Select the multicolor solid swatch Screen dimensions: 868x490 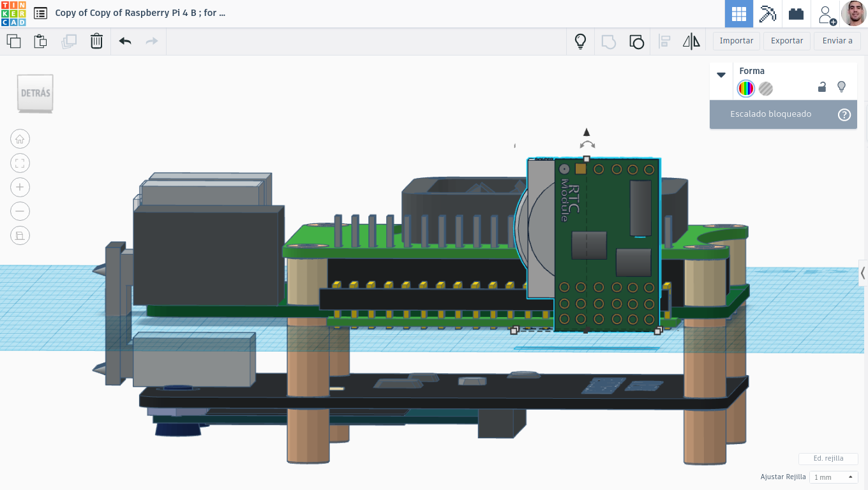[745, 89]
